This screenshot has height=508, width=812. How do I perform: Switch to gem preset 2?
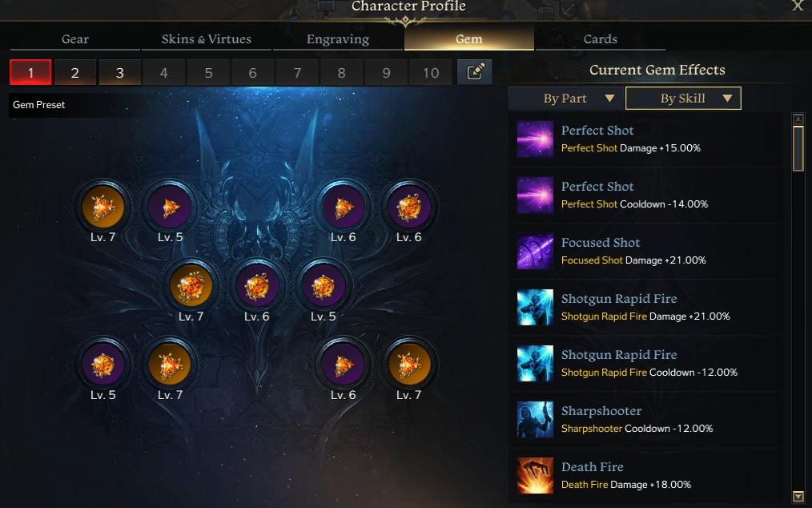pos(75,72)
